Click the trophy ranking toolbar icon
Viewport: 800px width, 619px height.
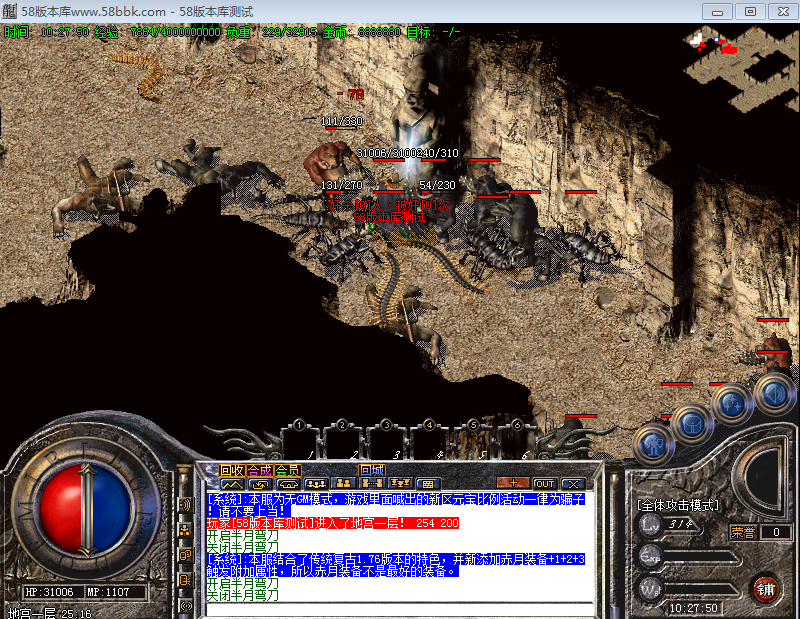pyautogui.click(x=399, y=483)
